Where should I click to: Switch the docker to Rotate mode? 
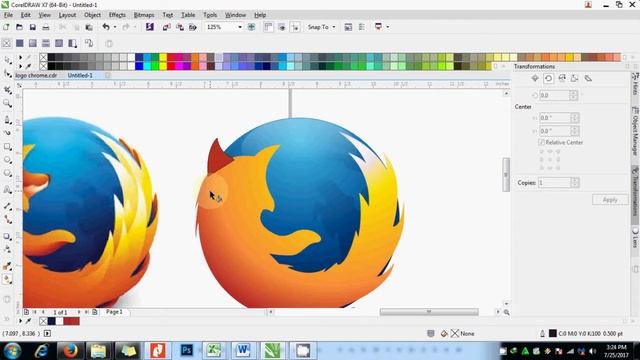548,78
